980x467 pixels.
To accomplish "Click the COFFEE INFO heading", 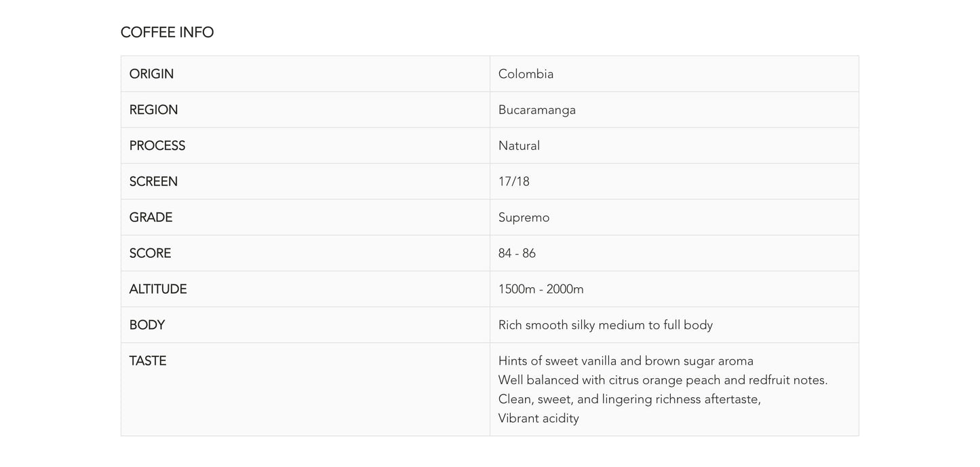I will (167, 33).
